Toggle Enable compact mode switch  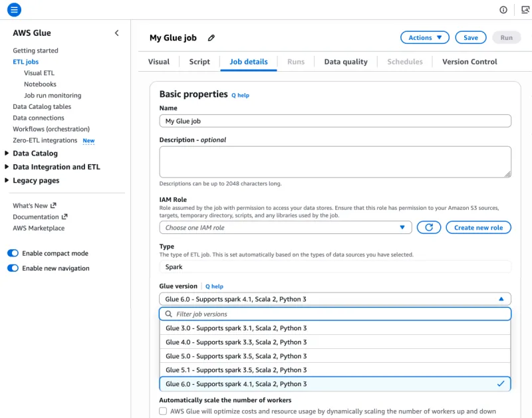pyautogui.click(x=13, y=253)
